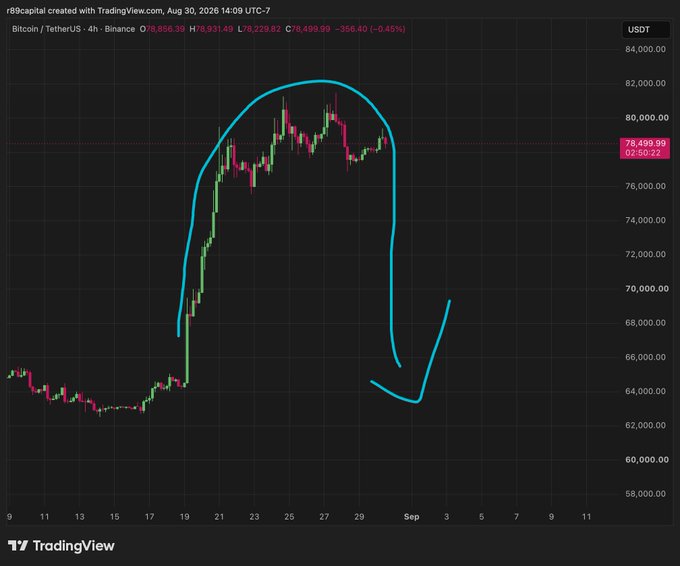Click the Bitcoin / TetherUS symbol title
680x566 pixels.
point(46,29)
